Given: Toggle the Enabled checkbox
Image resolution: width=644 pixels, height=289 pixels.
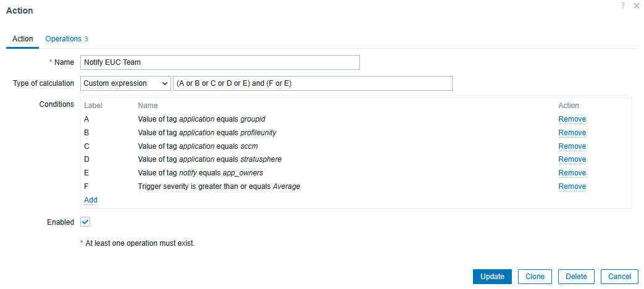Looking at the screenshot, I should (x=85, y=222).
